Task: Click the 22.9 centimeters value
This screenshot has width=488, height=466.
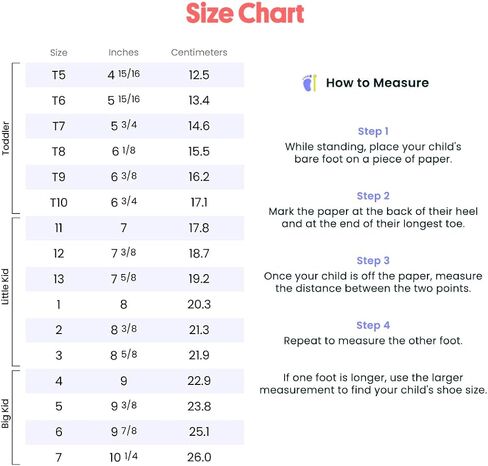Action: pyautogui.click(x=199, y=381)
